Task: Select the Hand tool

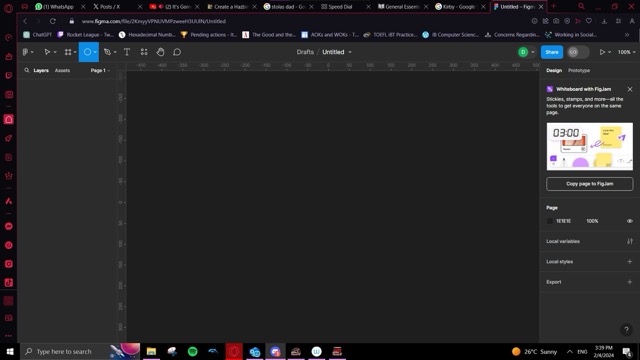Action: point(160,52)
